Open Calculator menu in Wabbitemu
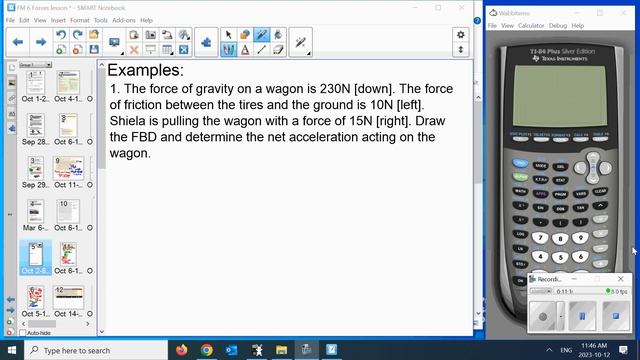640x360 pixels. [x=531, y=25]
